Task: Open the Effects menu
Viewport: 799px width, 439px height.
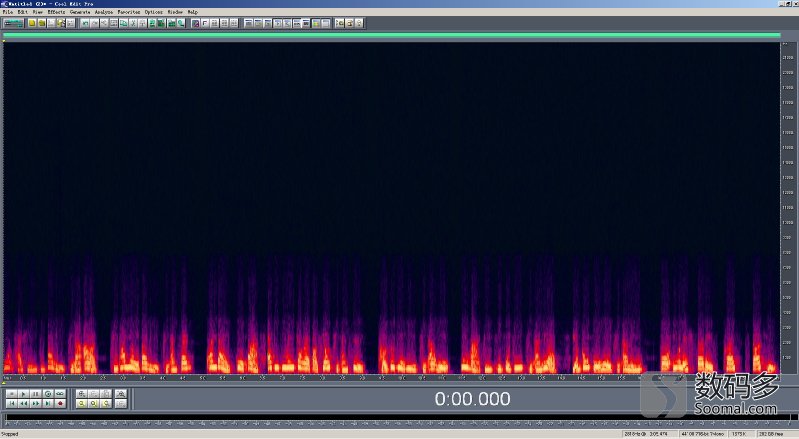Action: [x=55, y=12]
